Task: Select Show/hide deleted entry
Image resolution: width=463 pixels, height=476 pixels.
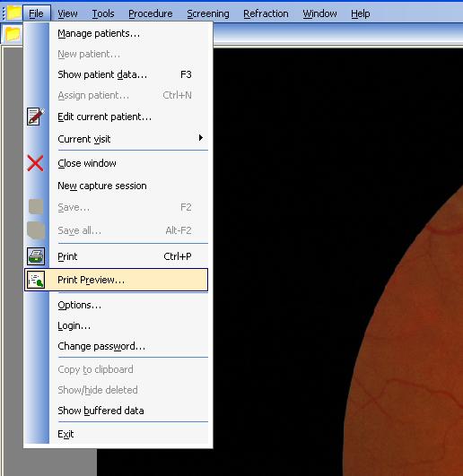Action: click(x=116, y=390)
